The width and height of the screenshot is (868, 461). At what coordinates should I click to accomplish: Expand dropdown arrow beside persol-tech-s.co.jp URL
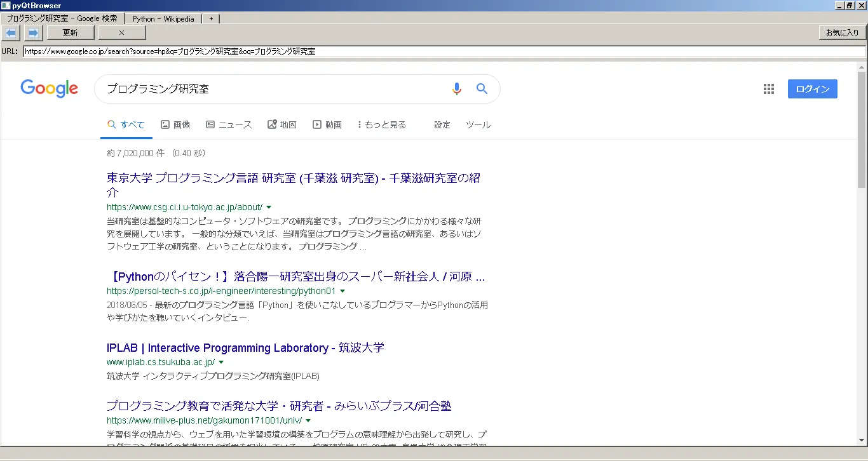click(342, 291)
